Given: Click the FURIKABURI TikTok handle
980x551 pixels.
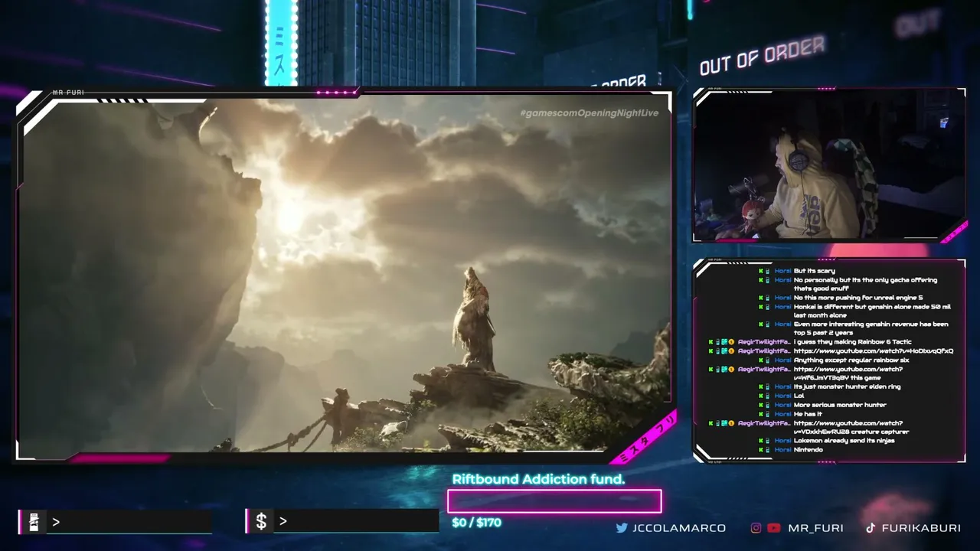Looking at the screenshot, I should [x=921, y=528].
